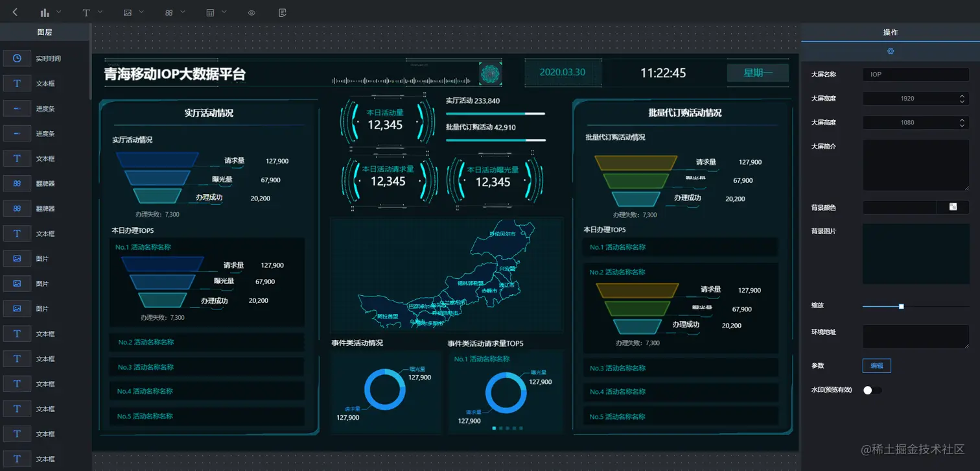Select the 操作 panel tab
Image resolution: width=980 pixels, height=471 pixels.
click(891, 32)
